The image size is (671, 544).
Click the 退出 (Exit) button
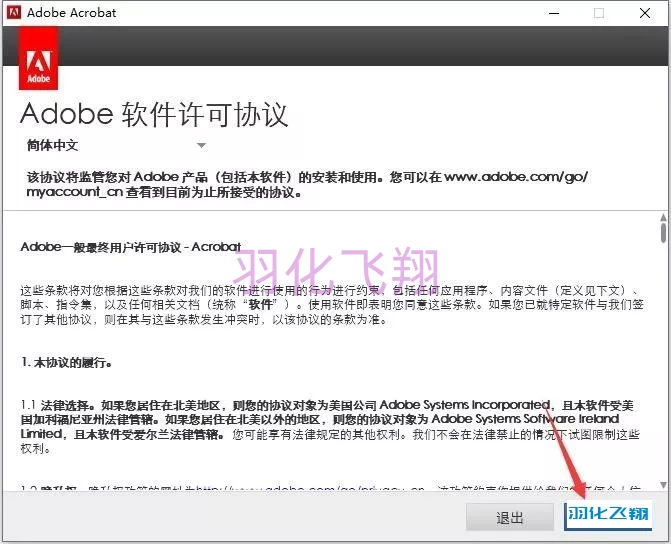[x=509, y=517]
